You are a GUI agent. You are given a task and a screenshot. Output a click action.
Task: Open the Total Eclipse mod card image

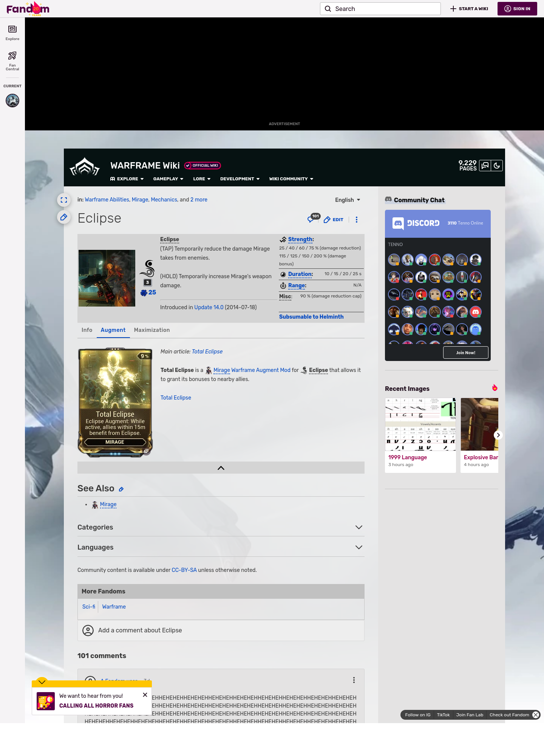tap(115, 402)
